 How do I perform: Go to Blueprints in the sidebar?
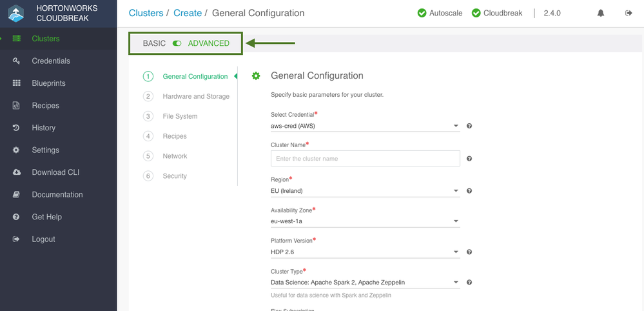tap(48, 83)
